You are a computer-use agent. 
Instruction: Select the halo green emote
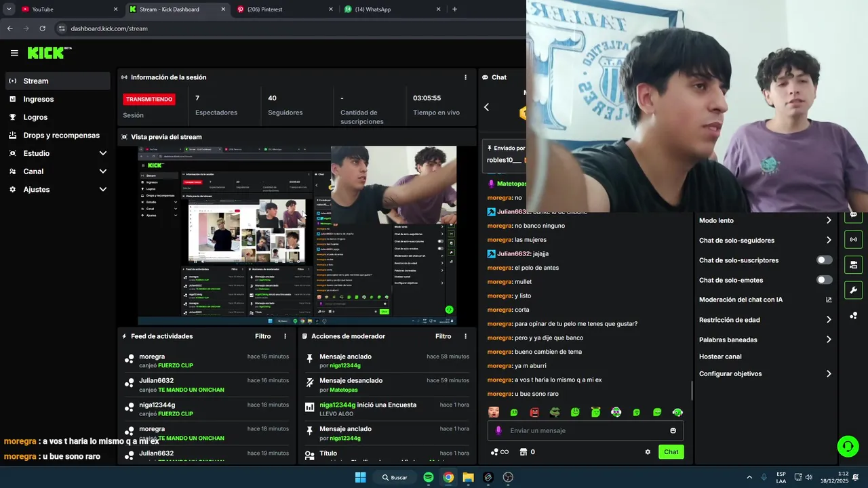(x=595, y=412)
